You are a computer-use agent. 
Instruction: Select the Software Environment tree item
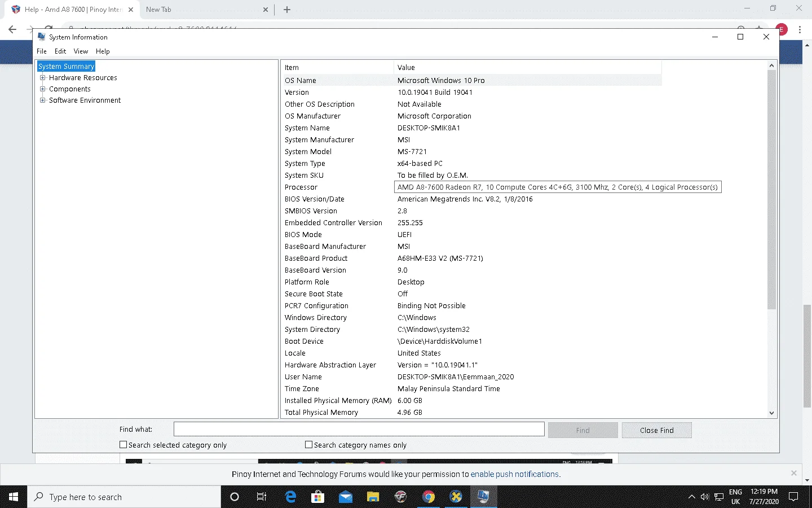coord(85,100)
